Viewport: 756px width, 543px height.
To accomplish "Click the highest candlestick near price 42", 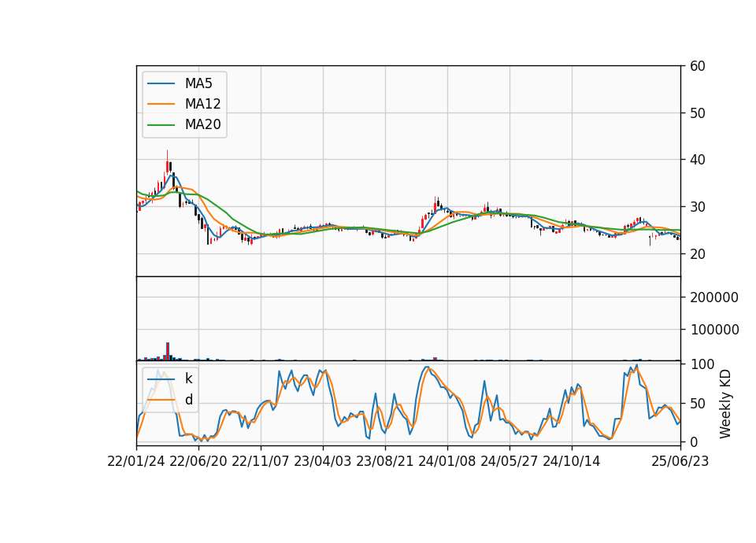I will point(167,162).
